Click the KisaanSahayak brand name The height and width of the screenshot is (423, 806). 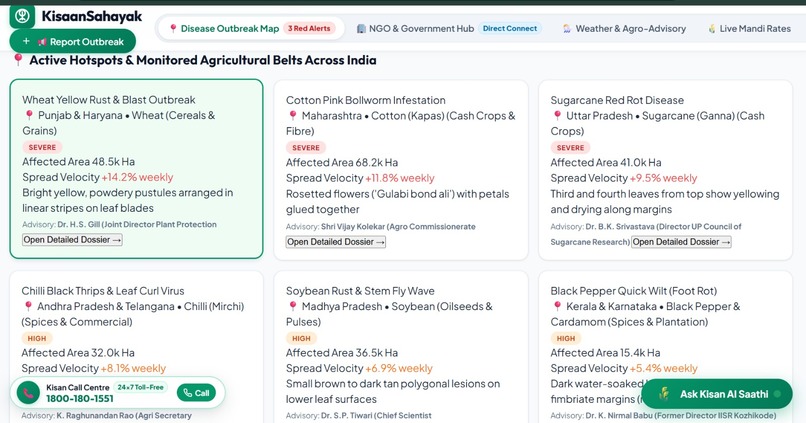tap(91, 16)
